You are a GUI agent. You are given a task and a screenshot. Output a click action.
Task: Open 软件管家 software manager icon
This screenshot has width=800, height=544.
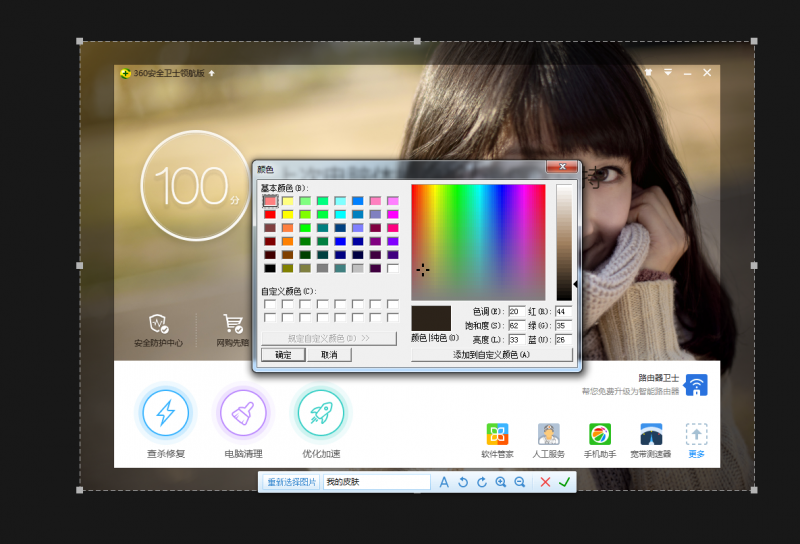pyautogui.click(x=497, y=434)
